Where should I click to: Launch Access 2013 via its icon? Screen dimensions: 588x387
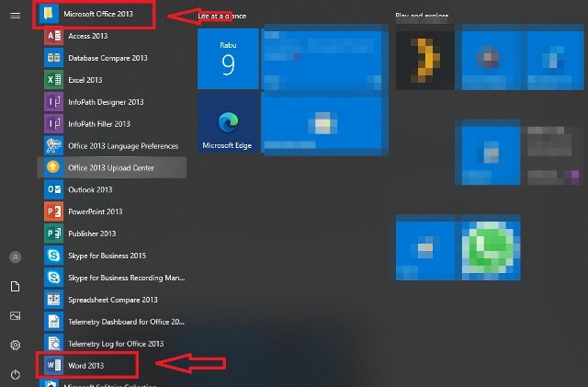[x=53, y=36]
